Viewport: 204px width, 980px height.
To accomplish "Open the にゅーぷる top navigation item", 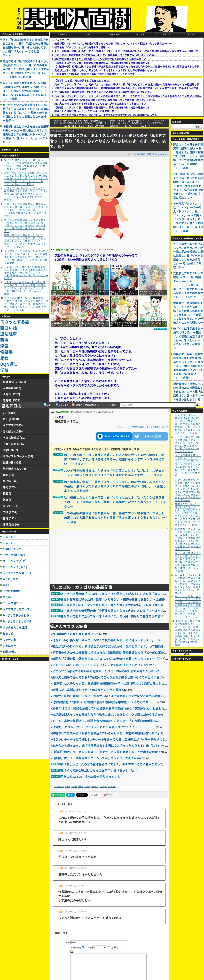I will [165, 35].
